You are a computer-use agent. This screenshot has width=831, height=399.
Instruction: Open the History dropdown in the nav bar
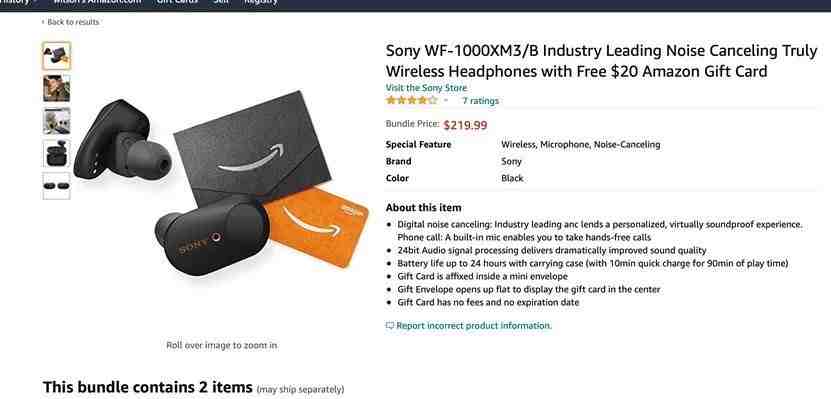pos(19,2)
